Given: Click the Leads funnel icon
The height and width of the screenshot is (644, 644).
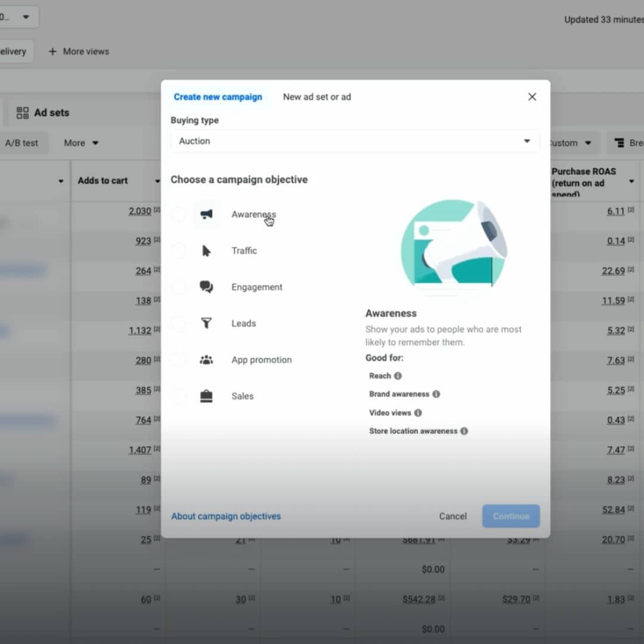Looking at the screenshot, I should click(x=206, y=324).
